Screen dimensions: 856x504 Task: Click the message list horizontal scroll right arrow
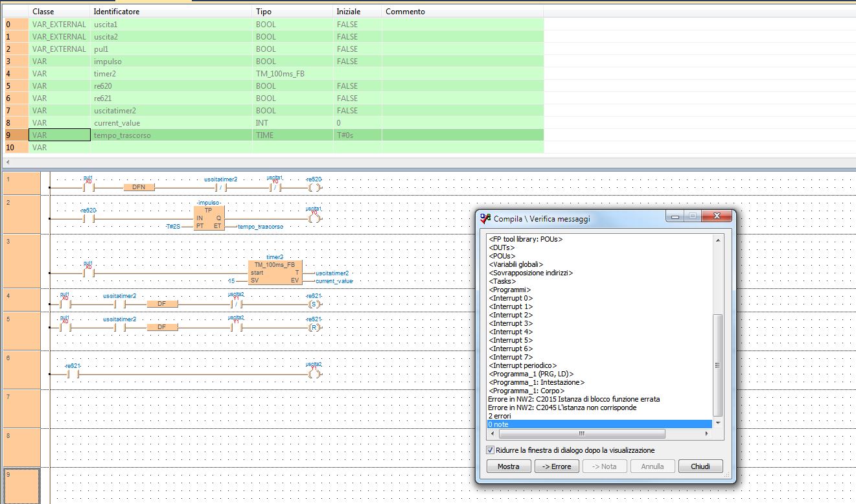pyautogui.click(x=708, y=433)
